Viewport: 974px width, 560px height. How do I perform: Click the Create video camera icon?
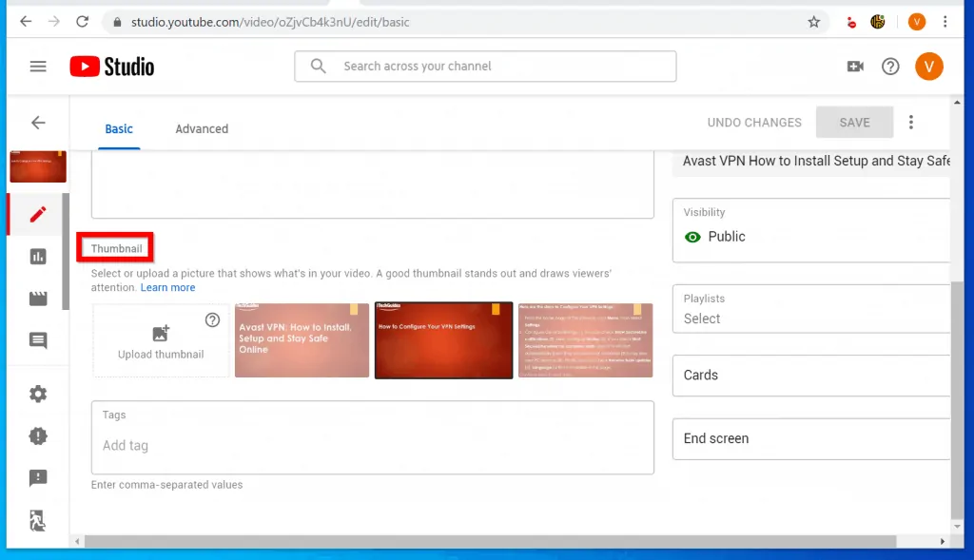pos(854,67)
